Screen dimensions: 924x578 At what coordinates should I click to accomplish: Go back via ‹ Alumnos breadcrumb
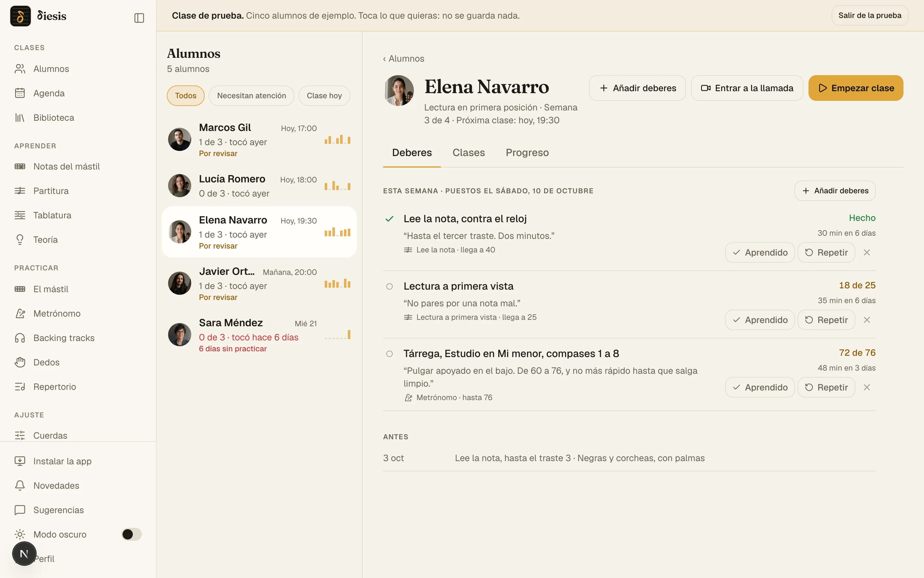click(x=404, y=58)
